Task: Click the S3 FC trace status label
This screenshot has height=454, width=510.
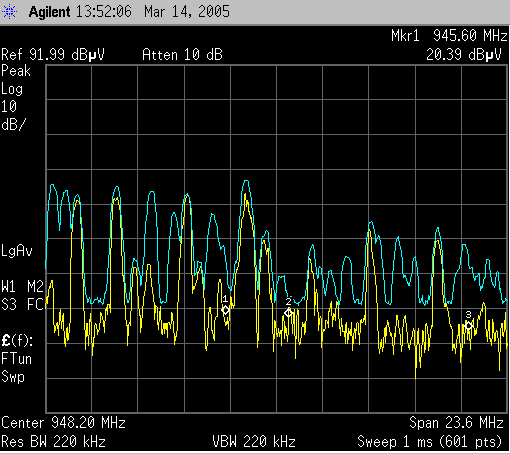Action: [x=22, y=304]
